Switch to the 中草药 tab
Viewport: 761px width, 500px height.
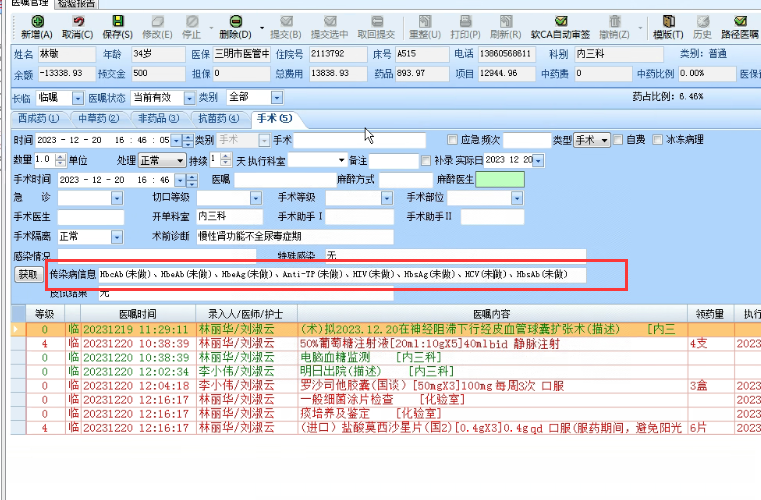[x=99, y=118]
